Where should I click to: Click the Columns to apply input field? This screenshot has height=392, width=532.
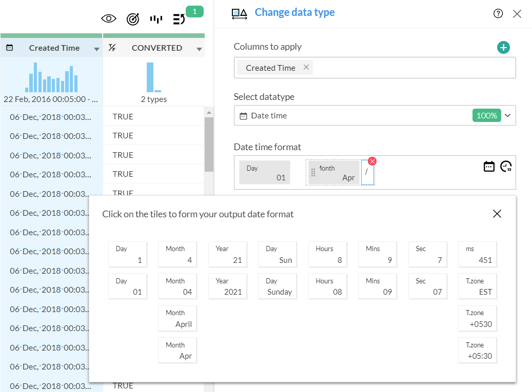tap(410, 68)
